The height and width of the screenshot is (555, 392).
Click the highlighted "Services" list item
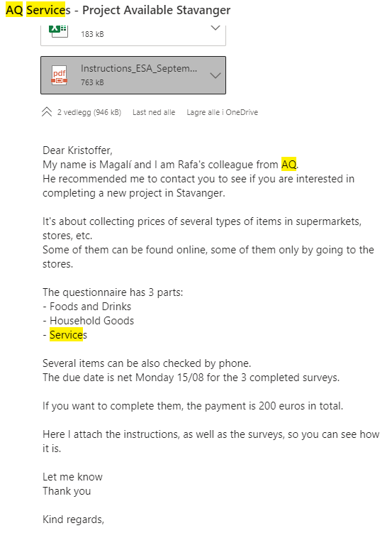click(67, 335)
